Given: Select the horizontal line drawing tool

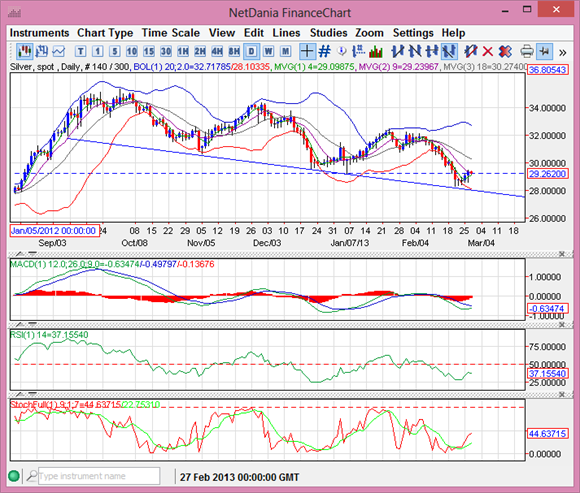Looking at the screenshot, I should coord(432,51).
